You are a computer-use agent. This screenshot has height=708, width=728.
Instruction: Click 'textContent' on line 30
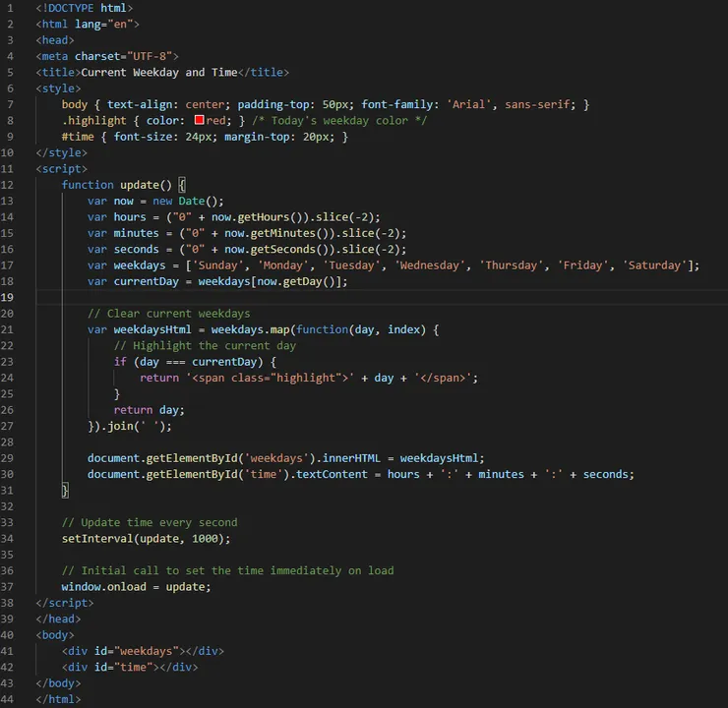coord(332,475)
